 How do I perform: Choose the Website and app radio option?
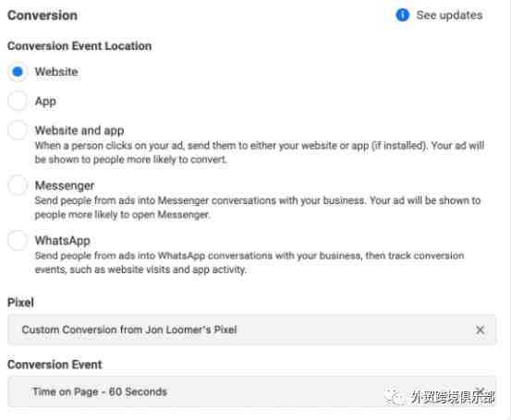coord(18,130)
